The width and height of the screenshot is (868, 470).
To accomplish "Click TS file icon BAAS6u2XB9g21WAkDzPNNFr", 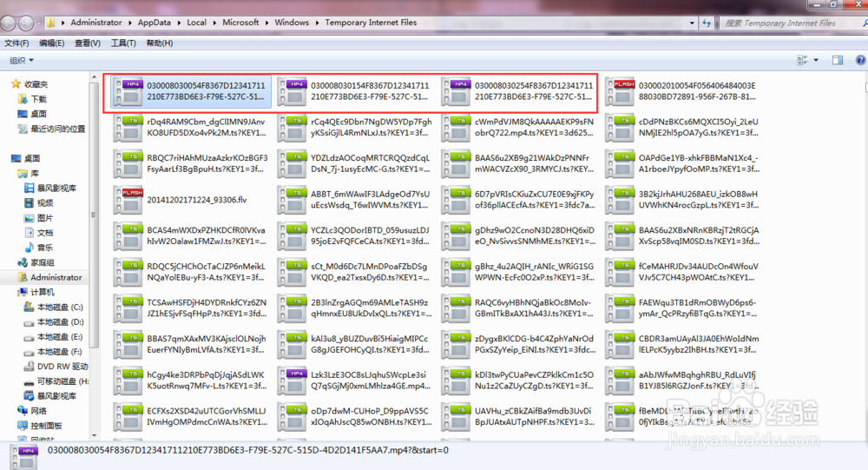I will (457, 163).
